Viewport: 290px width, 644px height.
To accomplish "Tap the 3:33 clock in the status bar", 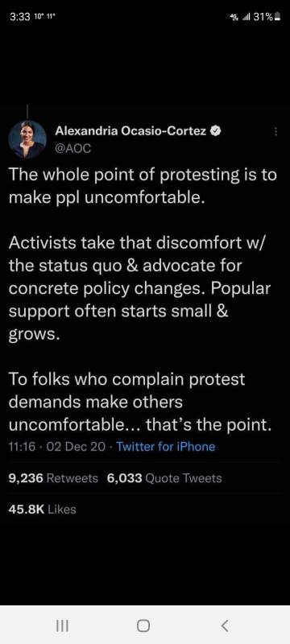I will (18, 17).
